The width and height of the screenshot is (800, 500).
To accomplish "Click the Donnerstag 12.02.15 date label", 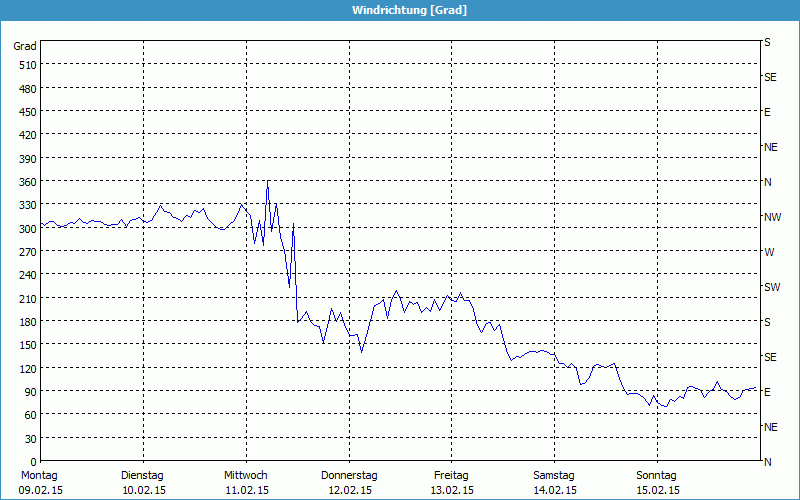I will click(349, 482).
